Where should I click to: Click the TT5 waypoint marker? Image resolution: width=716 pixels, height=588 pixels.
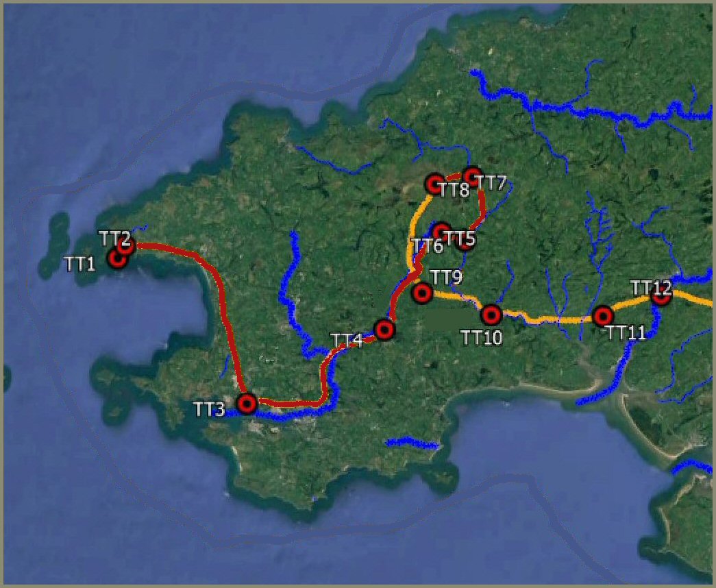465,242
